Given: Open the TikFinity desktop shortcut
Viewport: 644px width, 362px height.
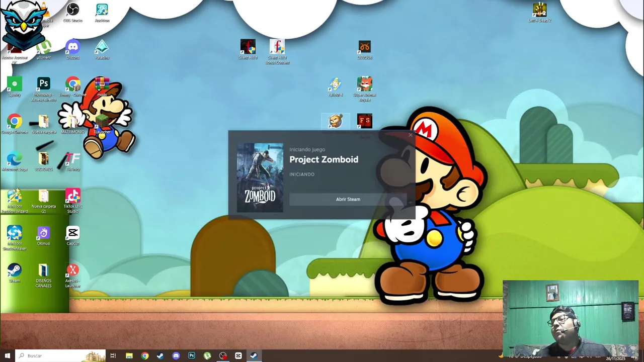Looking at the screenshot, I should click(73, 162).
